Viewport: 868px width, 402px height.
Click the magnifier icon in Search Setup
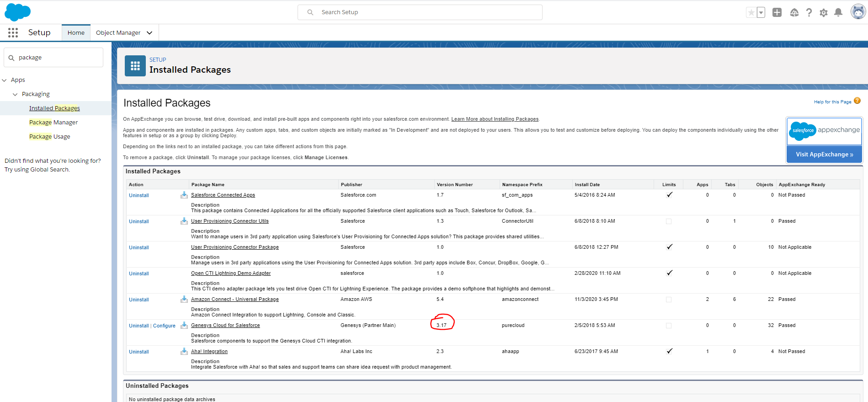(x=310, y=12)
